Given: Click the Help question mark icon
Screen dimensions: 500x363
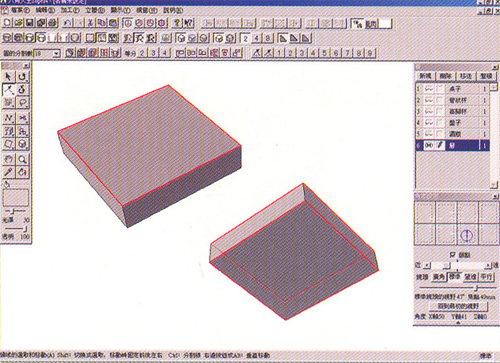Looking at the screenshot, I should (177, 23).
